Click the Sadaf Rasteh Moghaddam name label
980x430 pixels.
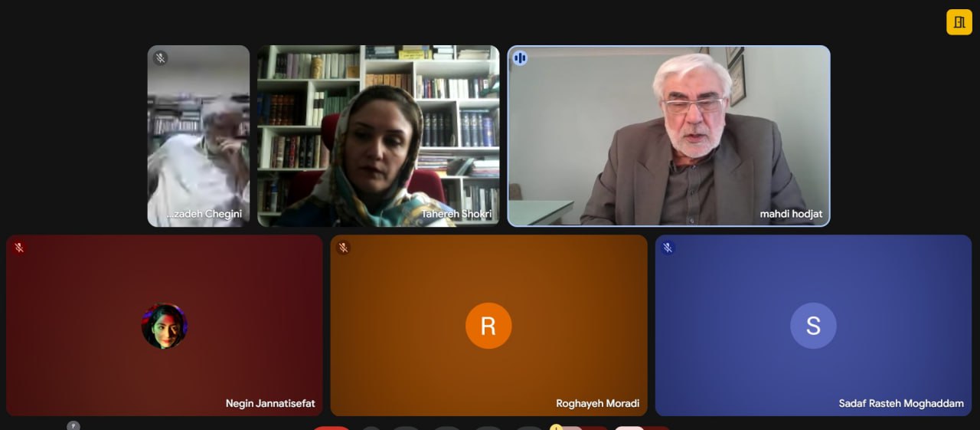point(901,403)
